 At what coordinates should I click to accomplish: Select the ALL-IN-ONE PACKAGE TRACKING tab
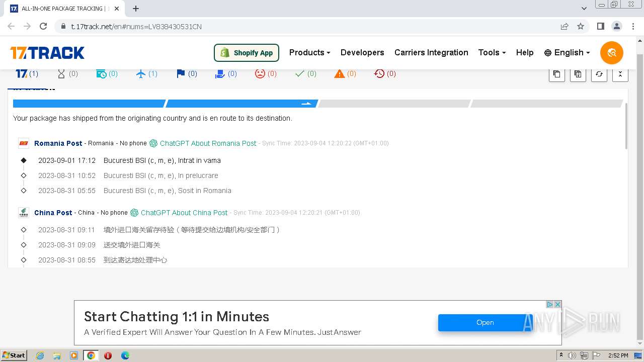pyautogui.click(x=65, y=9)
